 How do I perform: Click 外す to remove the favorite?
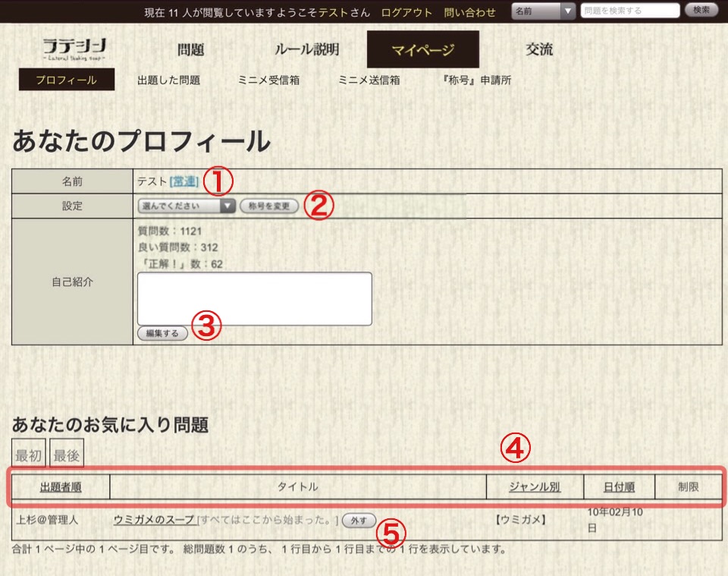click(359, 520)
